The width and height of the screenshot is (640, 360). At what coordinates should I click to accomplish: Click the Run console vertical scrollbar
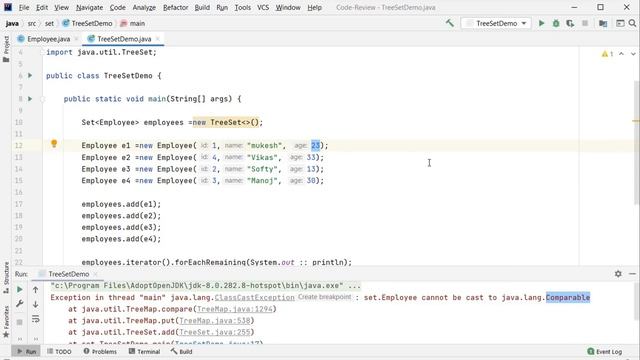coord(637,301)
